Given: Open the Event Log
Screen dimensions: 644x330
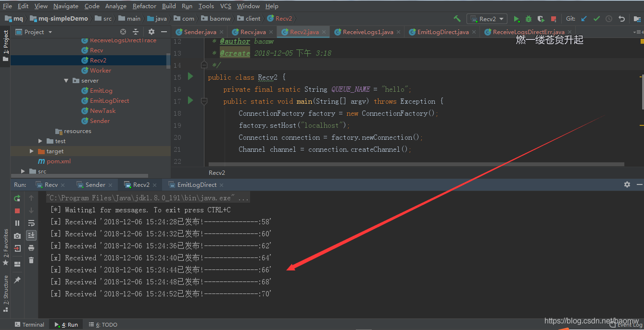Looking at the screenshot, I should [x=626, y=325].
